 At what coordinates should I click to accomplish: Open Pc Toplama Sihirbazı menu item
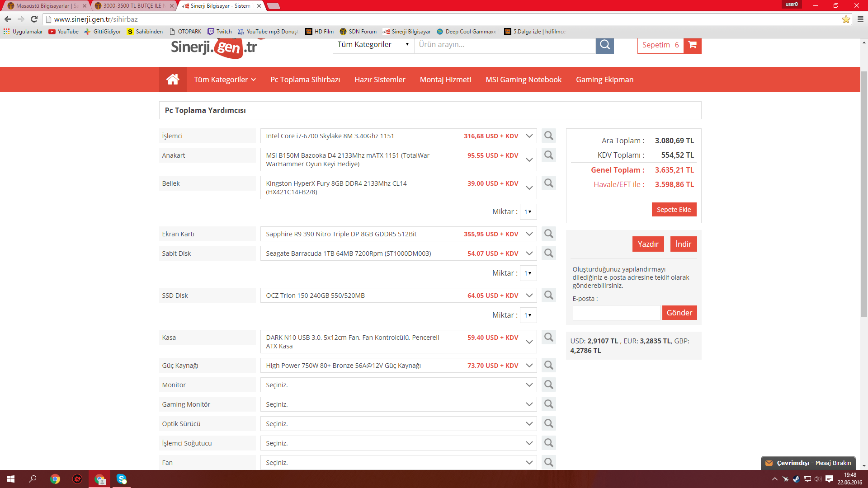tap(305, 80)
